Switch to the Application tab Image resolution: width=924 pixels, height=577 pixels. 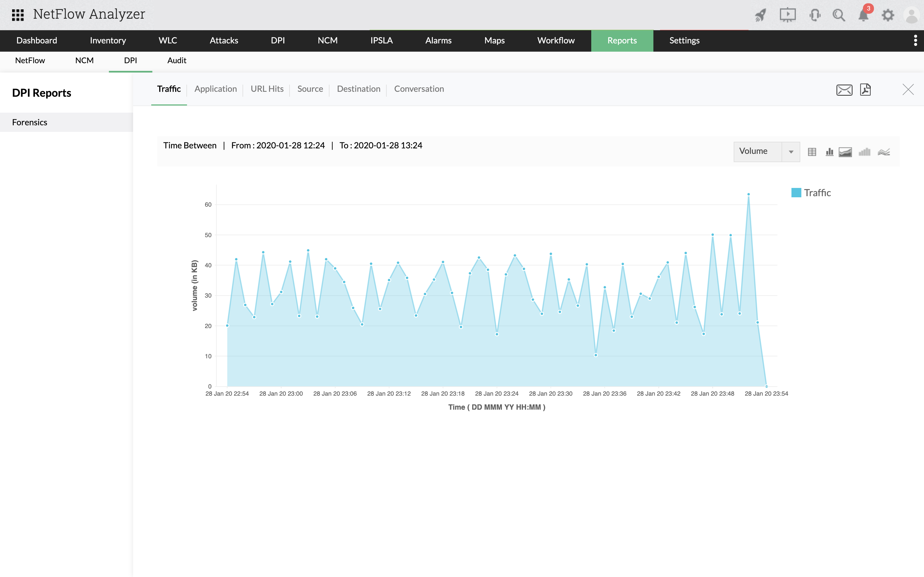pos(215,89)
